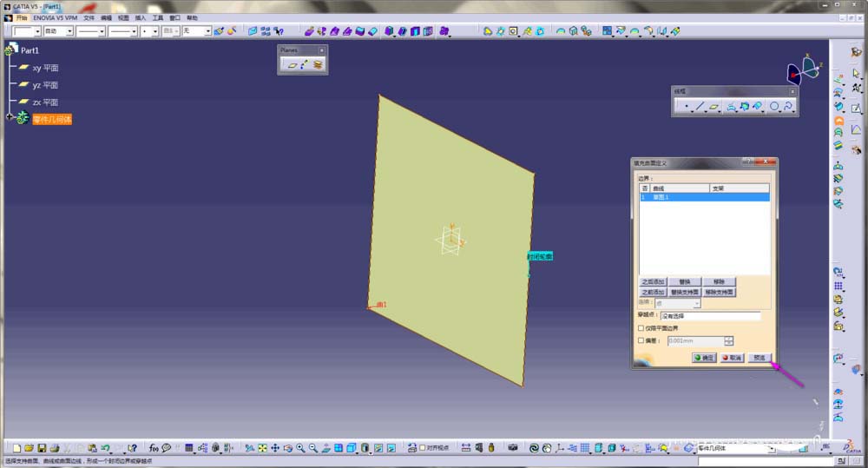Open the first line style dropdown
Image resolution: width=868 pixels, height=468 pixels.
(x=102, y=31)
